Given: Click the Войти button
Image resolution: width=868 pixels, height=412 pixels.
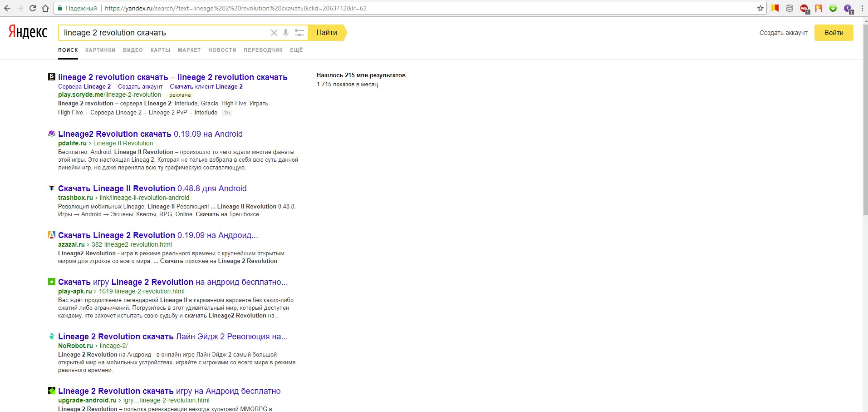Looking at the screenshot, I should [x=834, y=33].
